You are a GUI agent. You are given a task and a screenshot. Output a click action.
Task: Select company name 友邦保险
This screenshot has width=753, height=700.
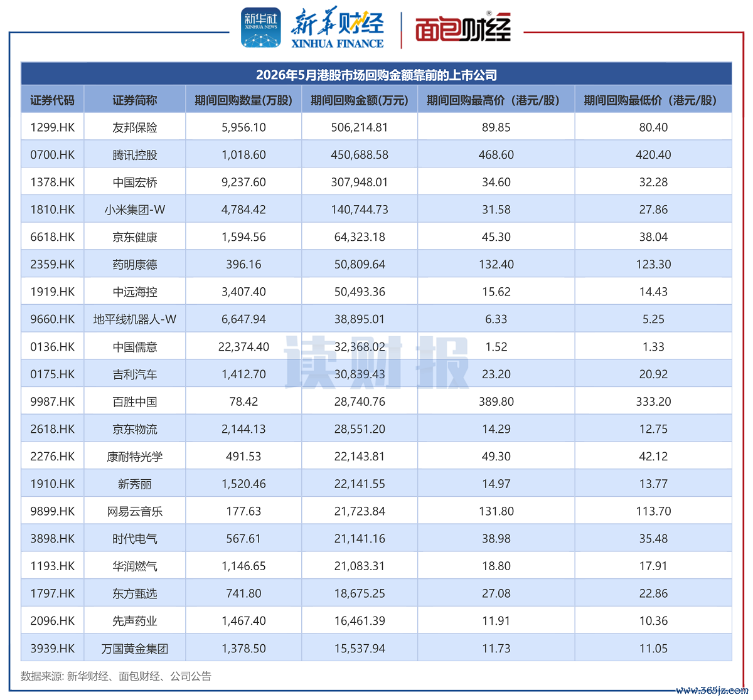coord(135,127)
